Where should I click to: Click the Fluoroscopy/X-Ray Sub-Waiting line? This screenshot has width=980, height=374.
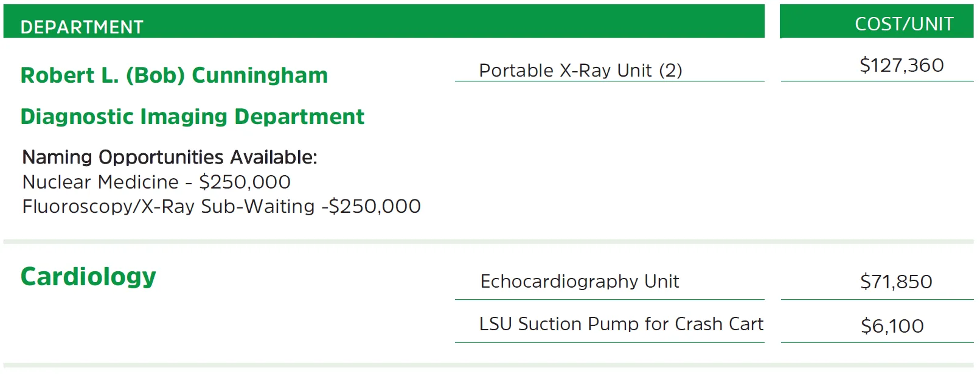coord(221,207)
